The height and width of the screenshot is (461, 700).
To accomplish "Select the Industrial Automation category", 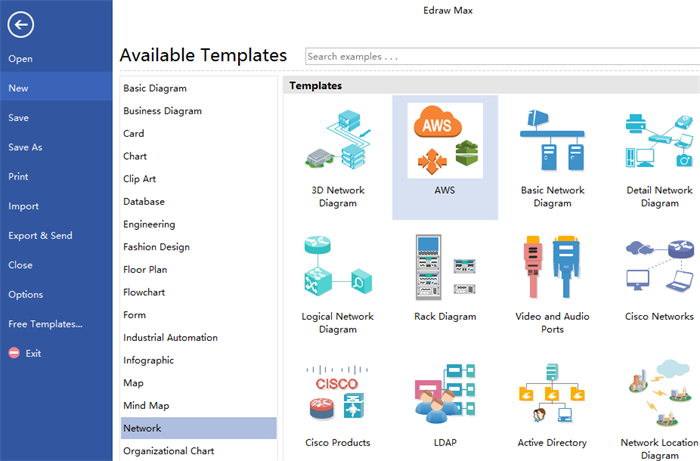I will tap(170, 338).
